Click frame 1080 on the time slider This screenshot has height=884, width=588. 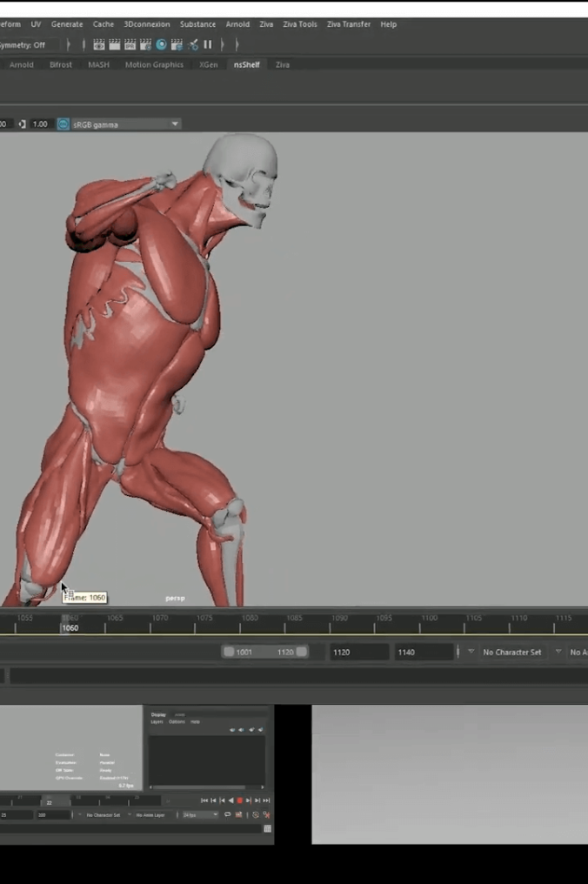point(240,624)
